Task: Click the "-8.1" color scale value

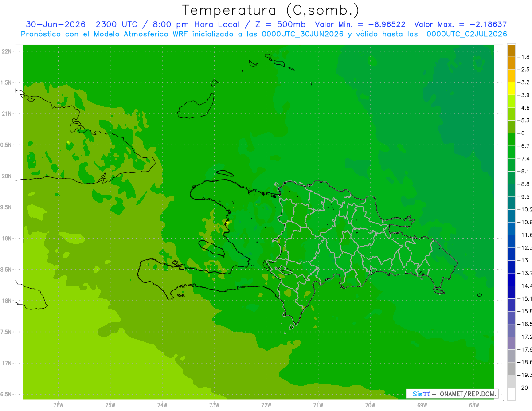Action: point(524,172)
